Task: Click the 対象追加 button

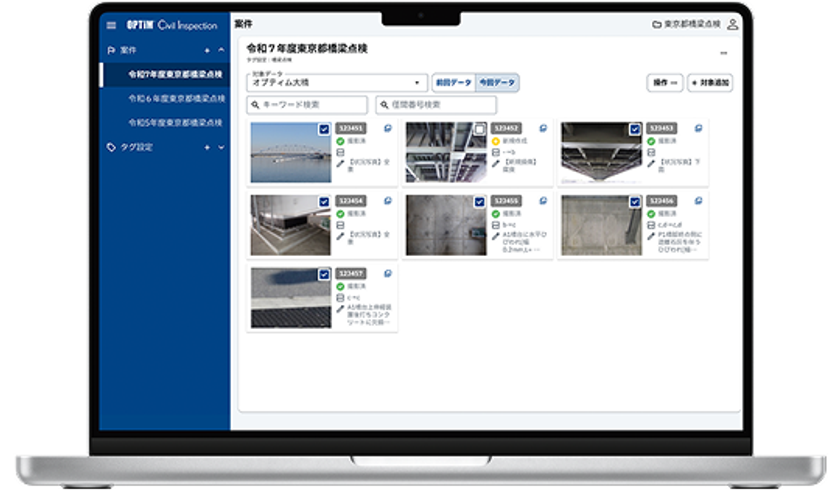Action: coord(710,82)
